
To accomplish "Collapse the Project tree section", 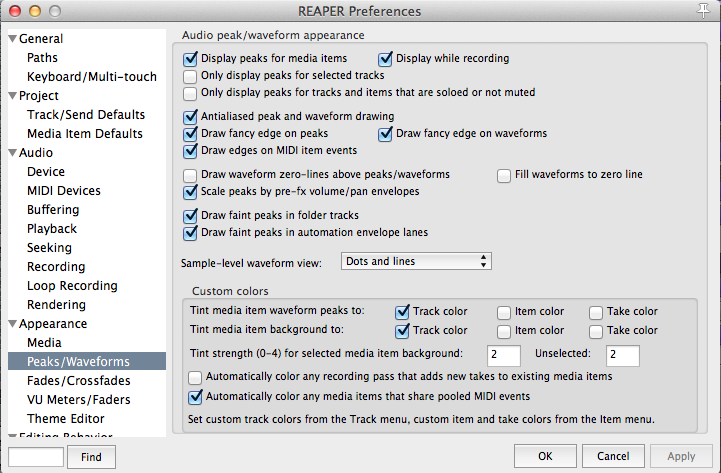I will [x=13, y=96].
